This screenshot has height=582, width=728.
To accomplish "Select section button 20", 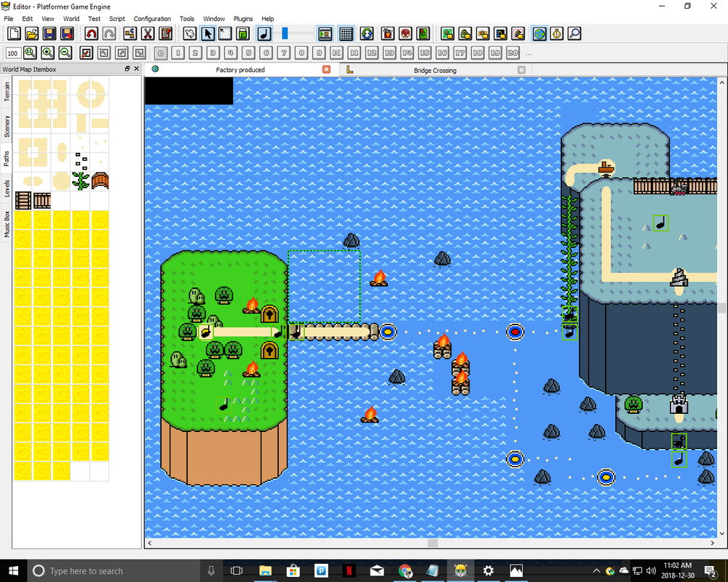I will (513, 53).
